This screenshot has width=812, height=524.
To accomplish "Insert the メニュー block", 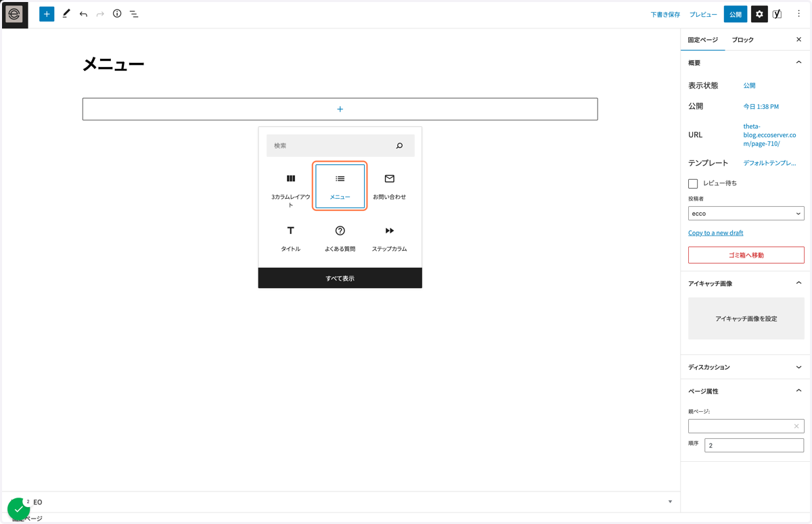I will click(340, 186).
